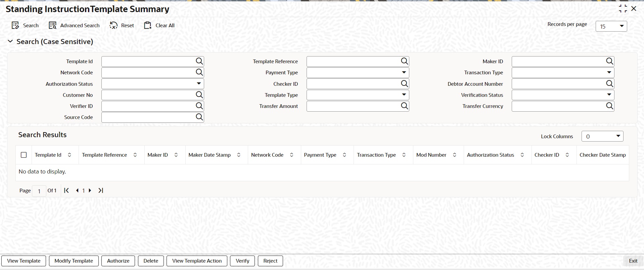Click the Search toolbar icon
This screenshot has width=644, height=270.
pos(15,26)
